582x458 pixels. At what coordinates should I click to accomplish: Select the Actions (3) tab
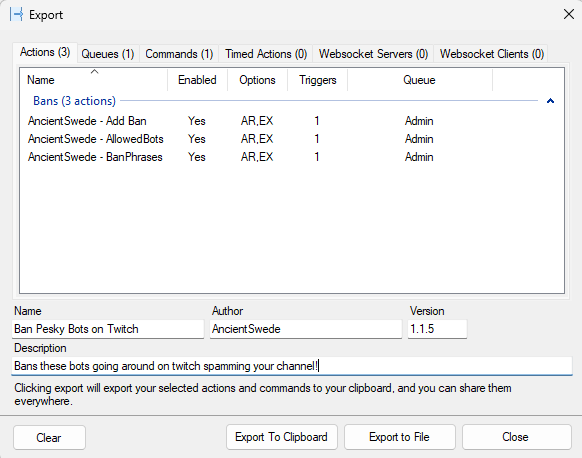(x=45, y=52)
